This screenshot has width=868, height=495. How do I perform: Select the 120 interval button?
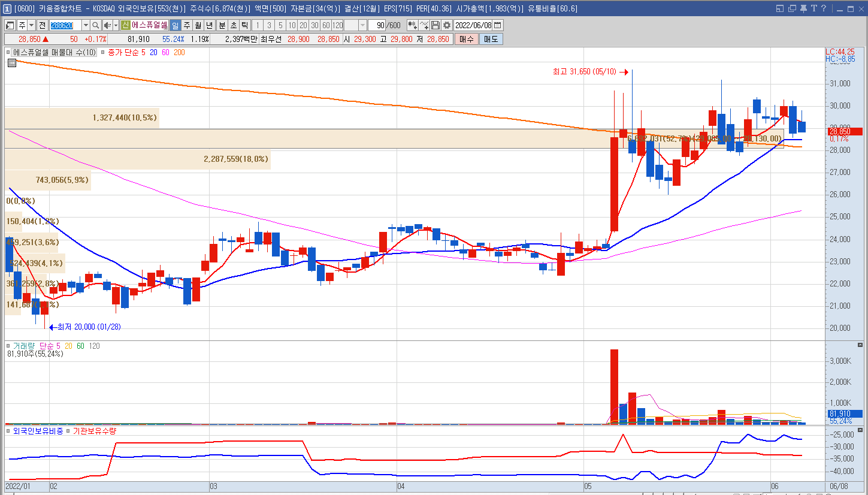click(x=337, y=25)
